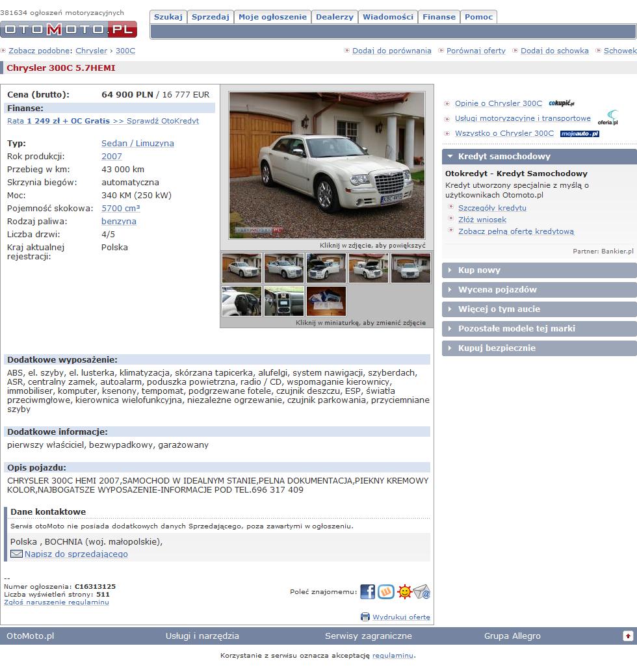
Task: Select the third thumbnail with open hood
Action: tap(326, 268)
